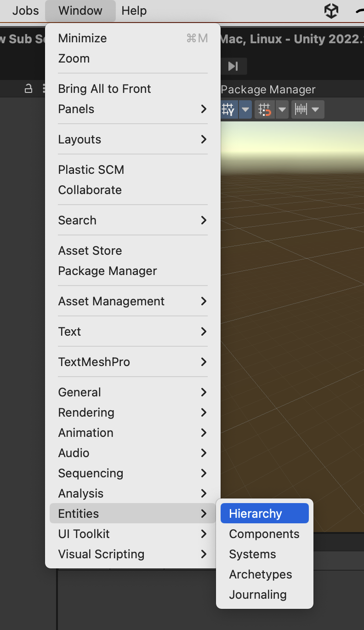Close the open Window menu
The image size is (364, 630).
pos(80,11)
